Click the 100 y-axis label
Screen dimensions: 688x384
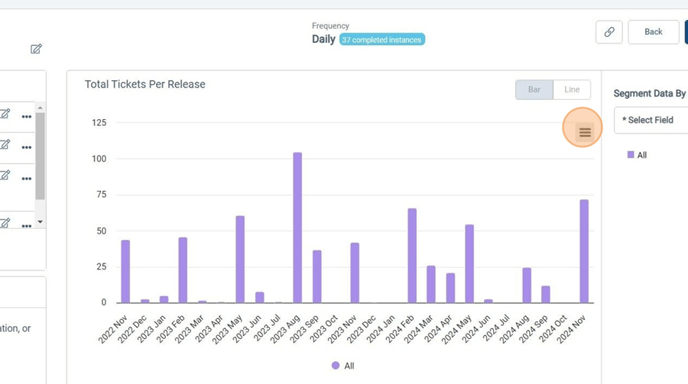click(x=99, y=159)
